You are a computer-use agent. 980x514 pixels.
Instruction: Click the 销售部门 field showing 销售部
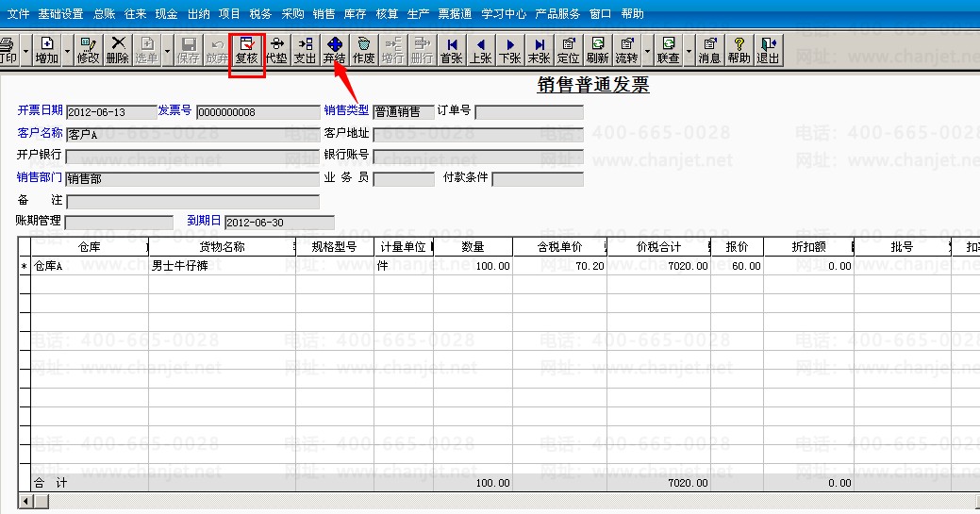[x=192, y=179]
